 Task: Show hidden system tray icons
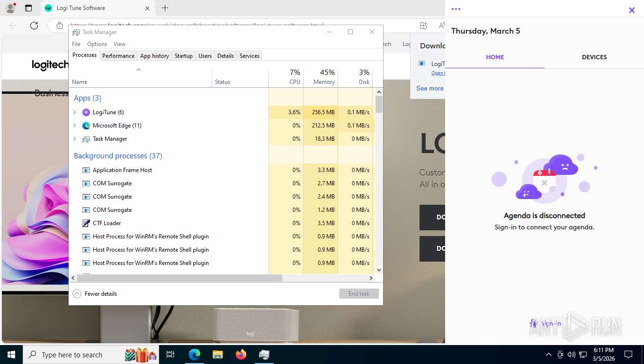[549, 355]
